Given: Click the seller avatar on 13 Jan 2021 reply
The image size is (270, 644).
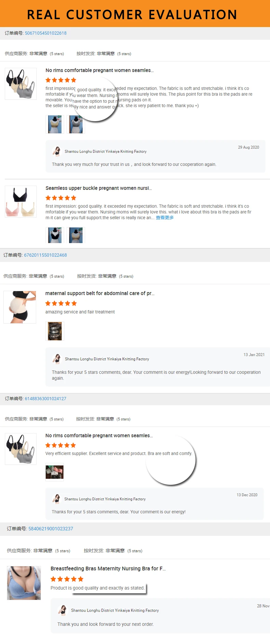Looking at the screenshot, I should (57, 359).
